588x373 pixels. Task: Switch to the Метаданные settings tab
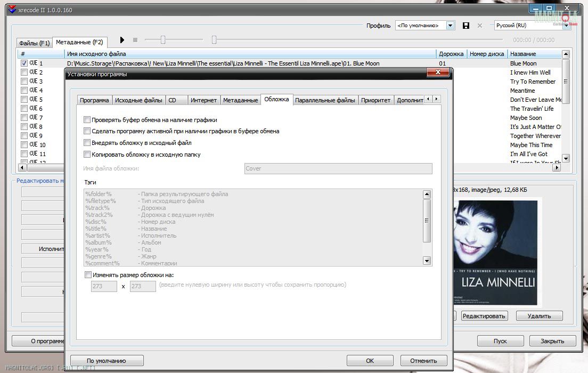click(x=240, y=100)
